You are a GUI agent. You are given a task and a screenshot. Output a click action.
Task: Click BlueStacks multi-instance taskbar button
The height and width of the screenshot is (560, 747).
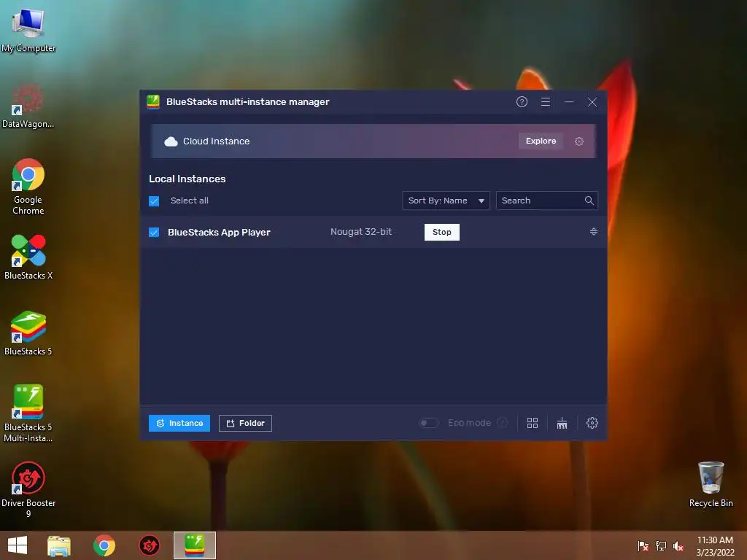click(x=194, y=545)
